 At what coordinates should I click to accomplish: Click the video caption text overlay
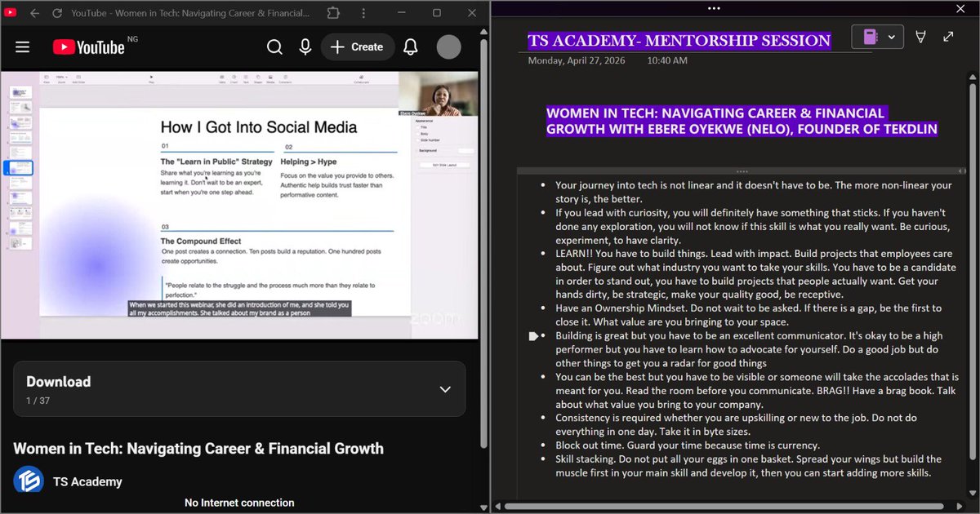[240, 308]
